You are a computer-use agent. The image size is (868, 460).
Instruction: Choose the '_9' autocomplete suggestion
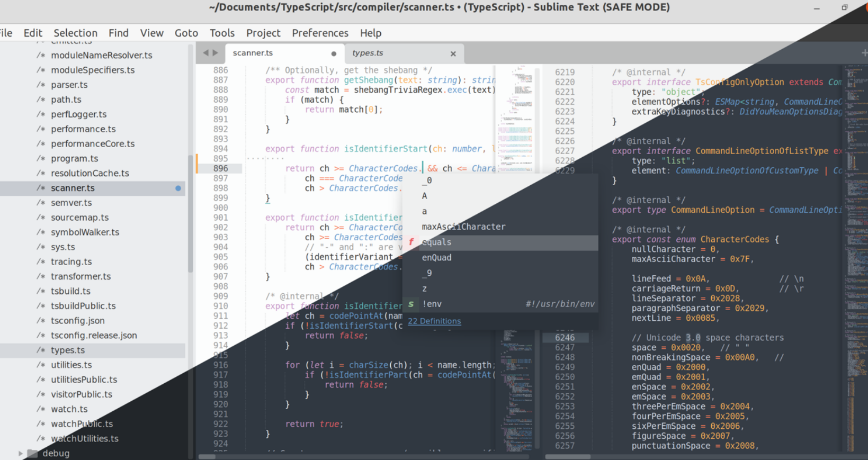tap(501, 273)
